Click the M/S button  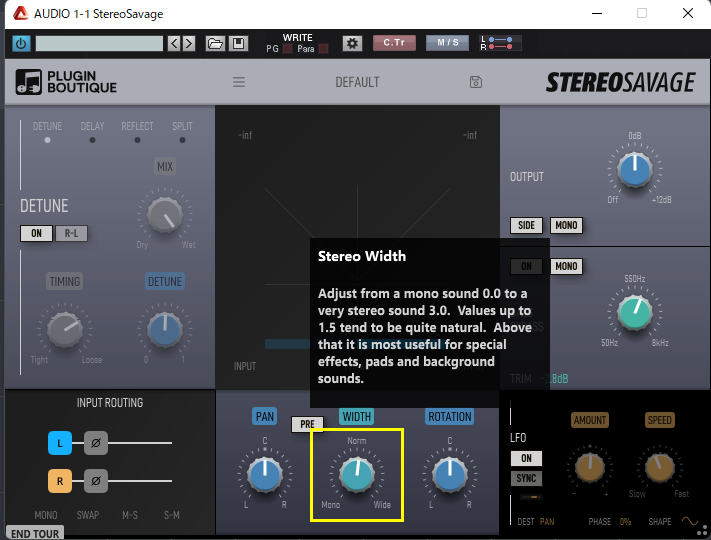pyautogui.click(x=448, y=43)
